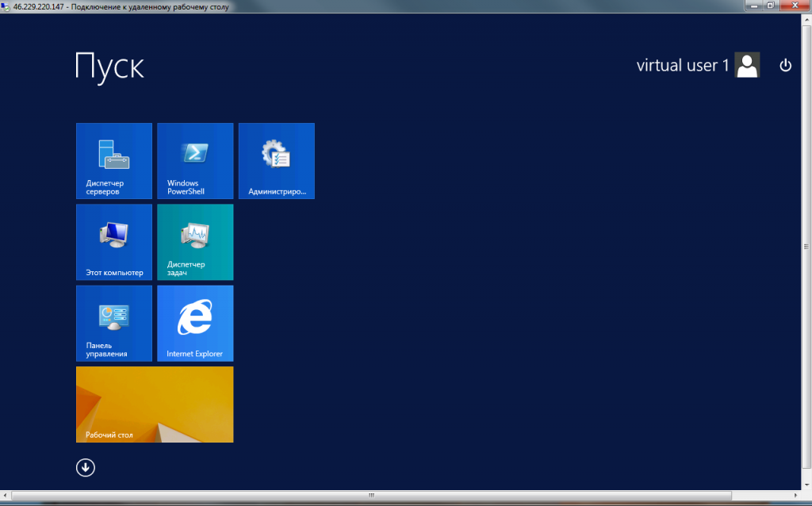Click the horizontal scrollbar left arrow
Viewport: 812px width, 506px height.
[6, 496]
